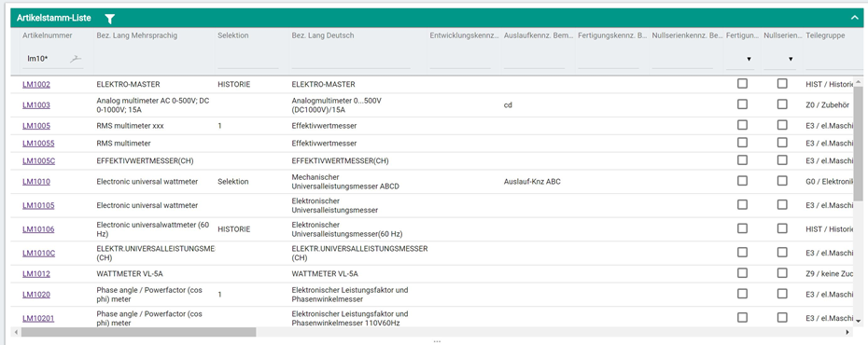
Task: Open article link LM1010
Action: 36,181
